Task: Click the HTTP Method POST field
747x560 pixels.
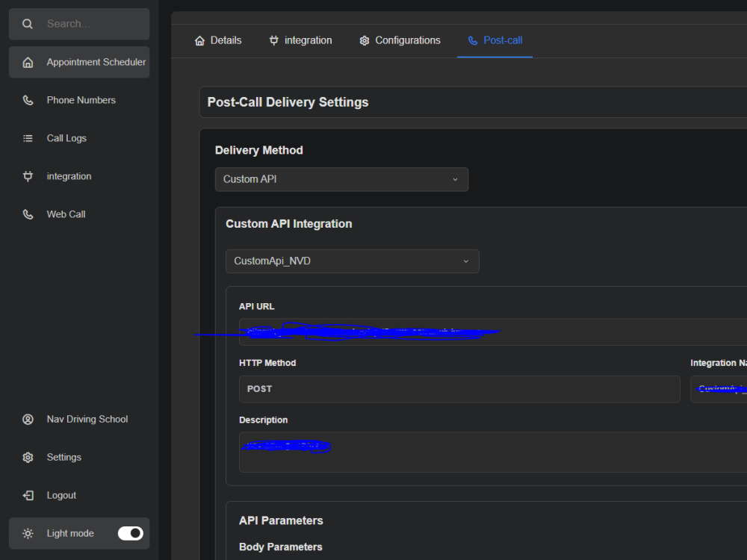Action: (459, 389)
